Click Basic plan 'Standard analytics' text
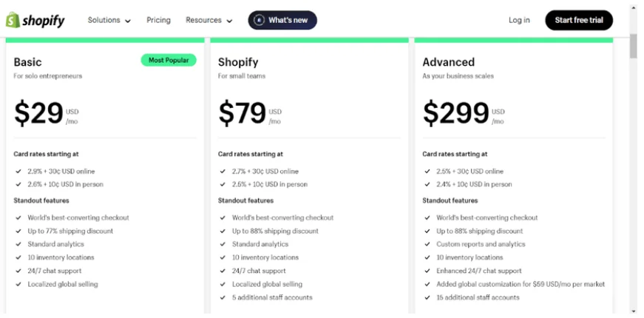The image size is (644, 318). coord(56,244)
